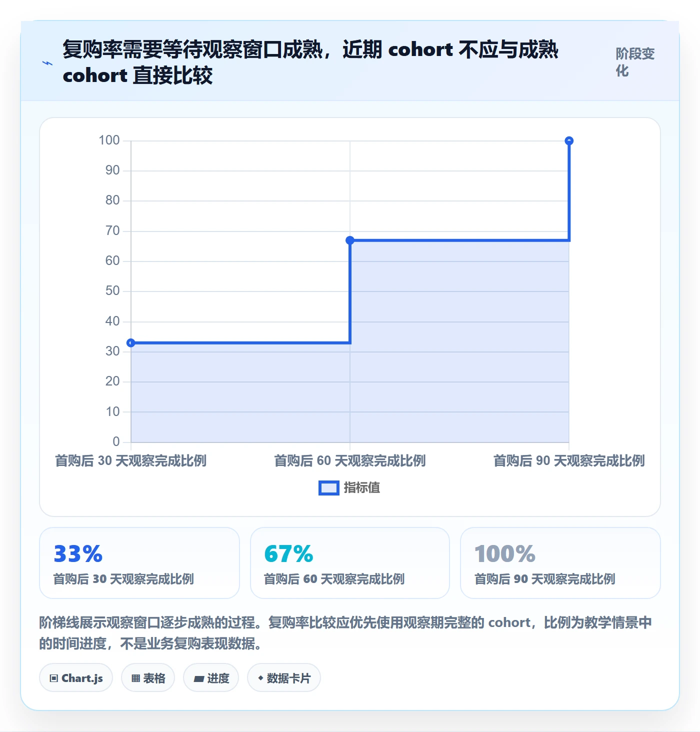Viewport: 700px width, 732px height.
Task: Click x-axis label 首购后 30 天观察完成比例
Action: 130,460
